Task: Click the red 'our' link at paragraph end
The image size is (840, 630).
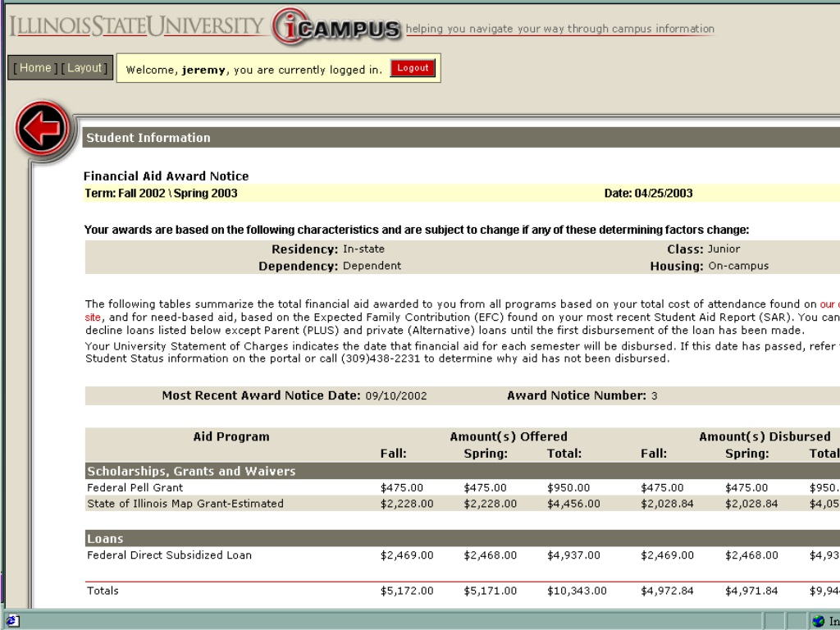Action: click(x=829, y=304)
